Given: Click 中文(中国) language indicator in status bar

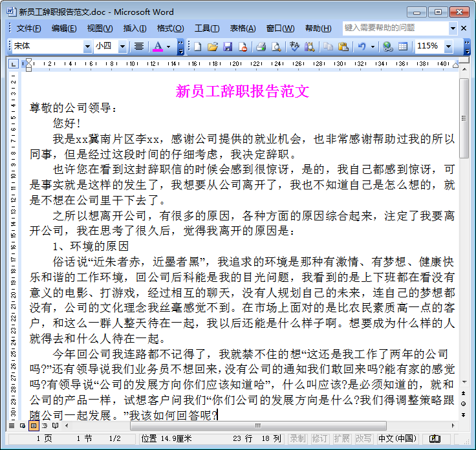Looking at the screenshot, I should click(x=396, y=438).
